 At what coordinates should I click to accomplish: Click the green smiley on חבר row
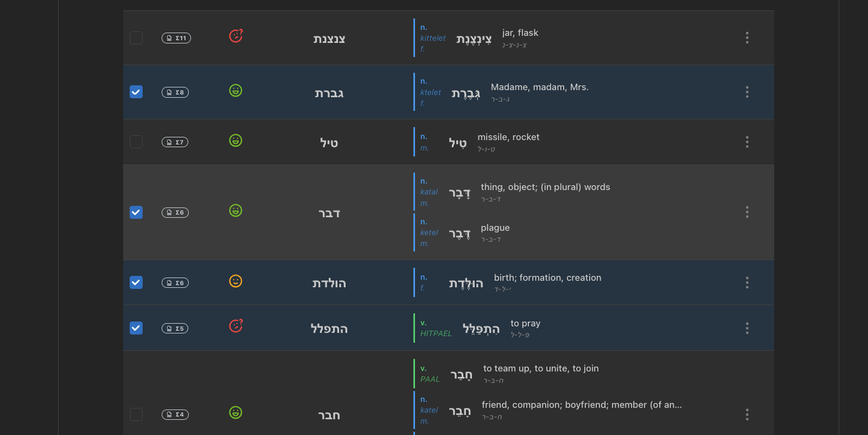tap(235, 412)
